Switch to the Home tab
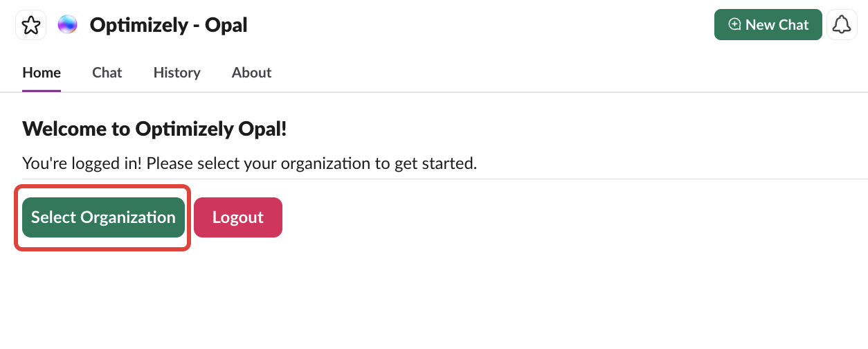This screenshot has width=868, height=349. pyautogui.click(x=42, y=73)
